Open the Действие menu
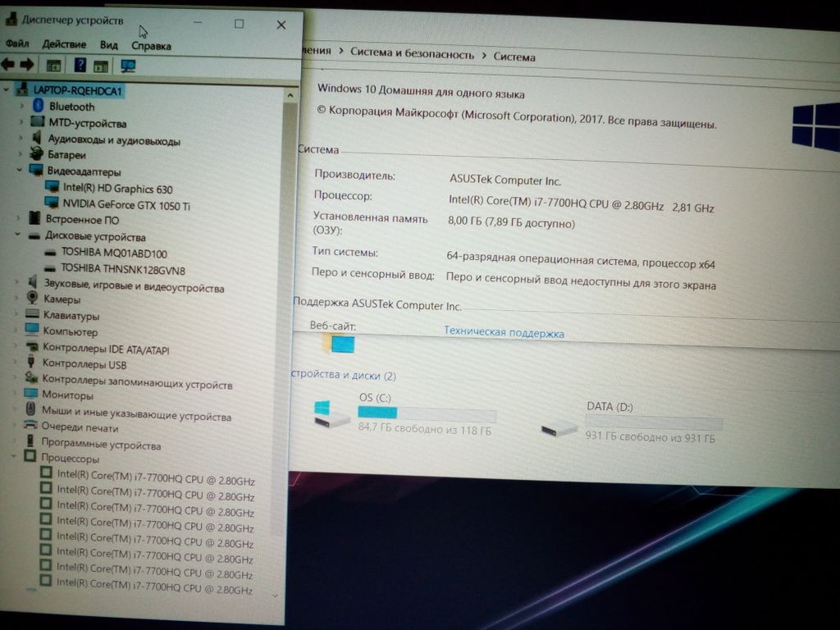The height and width of the screenshot is (630, 840). click(x=64, y=44)
